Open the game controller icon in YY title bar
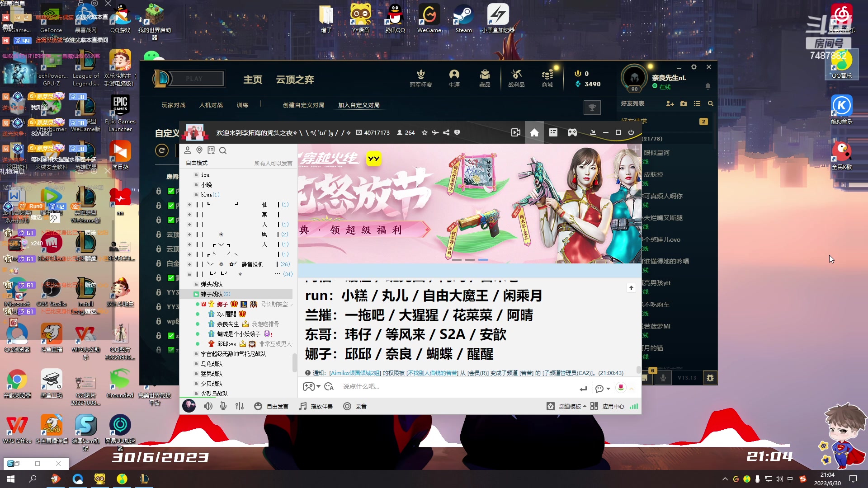This screenshot has height=488, width=868. (572, 132)
